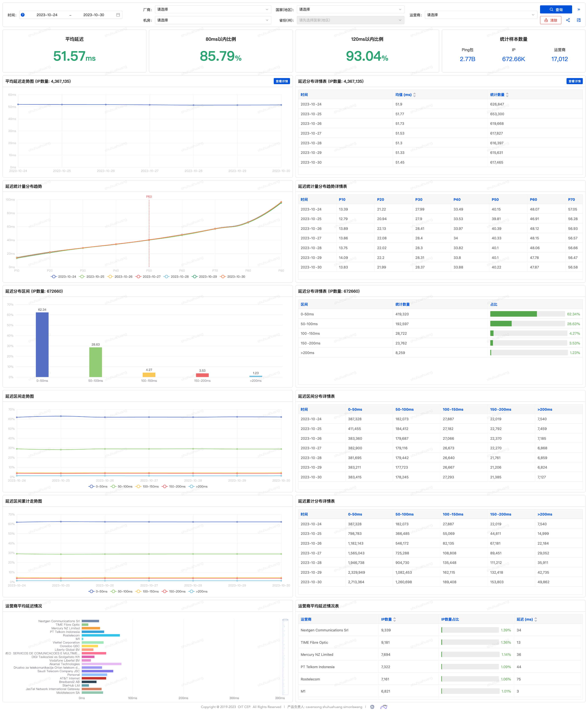Toggle >200ms legend in 延迟区间累计走势图
This screenshot has height=711, width=588.
click(198, 592)
